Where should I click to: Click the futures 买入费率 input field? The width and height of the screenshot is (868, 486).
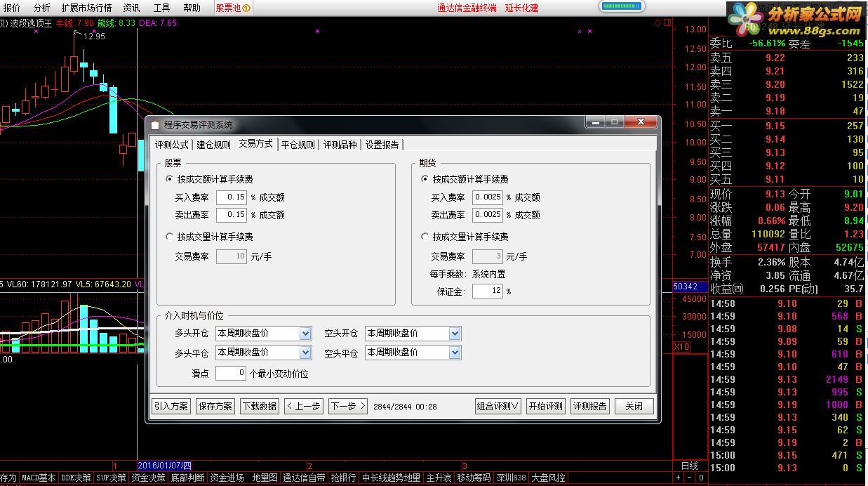point(488,197)
